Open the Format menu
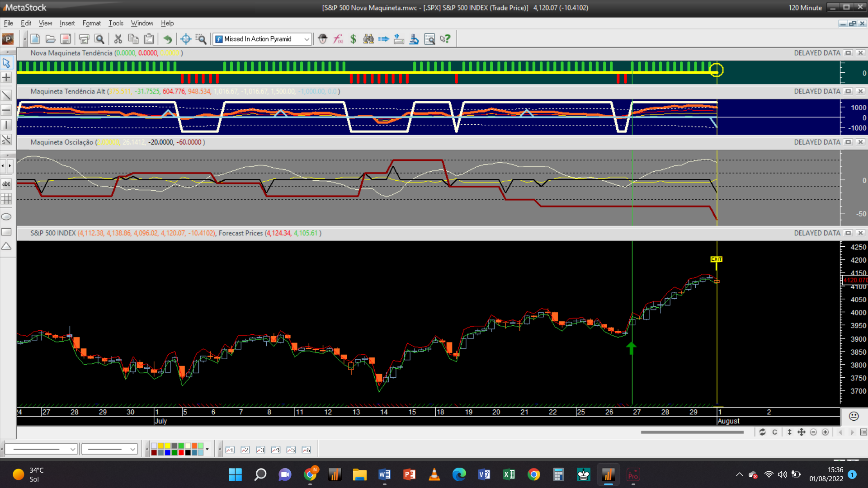This screenshot has width=868, height=488. coord(91,23)
